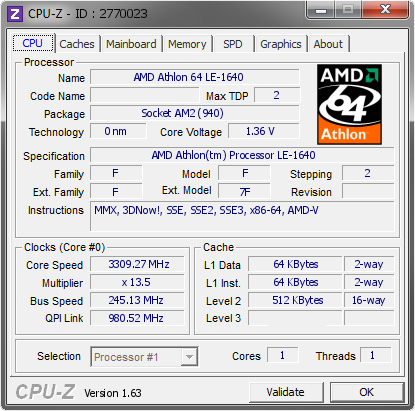415x411 pixels.
Task: Click the CPU-Z purple Z title icon
Action: click(x=15, y=14)
